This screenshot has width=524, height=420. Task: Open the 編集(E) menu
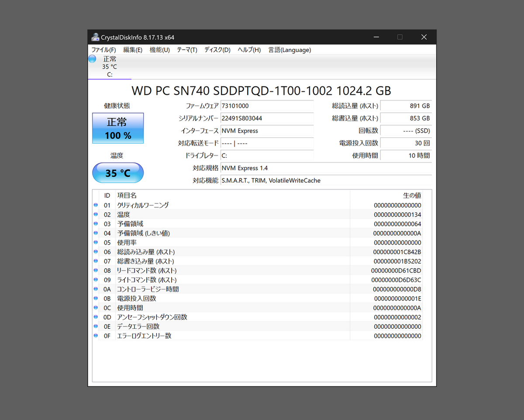(x=133, y=50)
